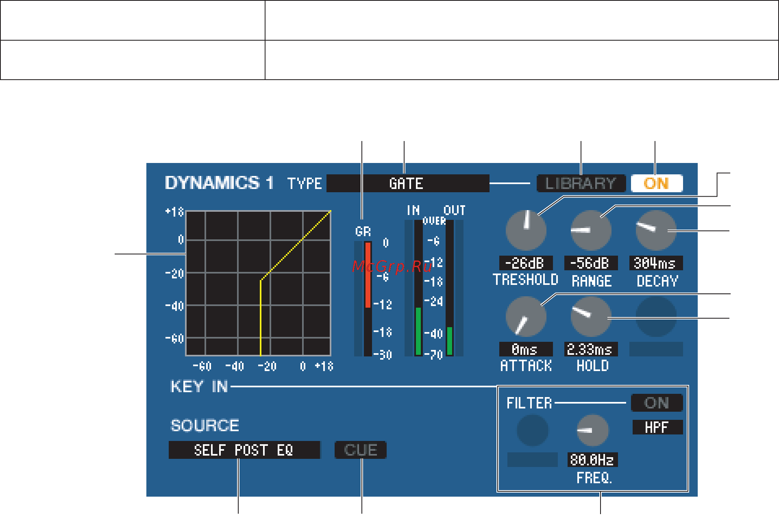Image resolution: width=779 pixels, height=532 pixels.
Task: Click the disabled knob left of FREQ.
Action: click(x=532, y=430)
